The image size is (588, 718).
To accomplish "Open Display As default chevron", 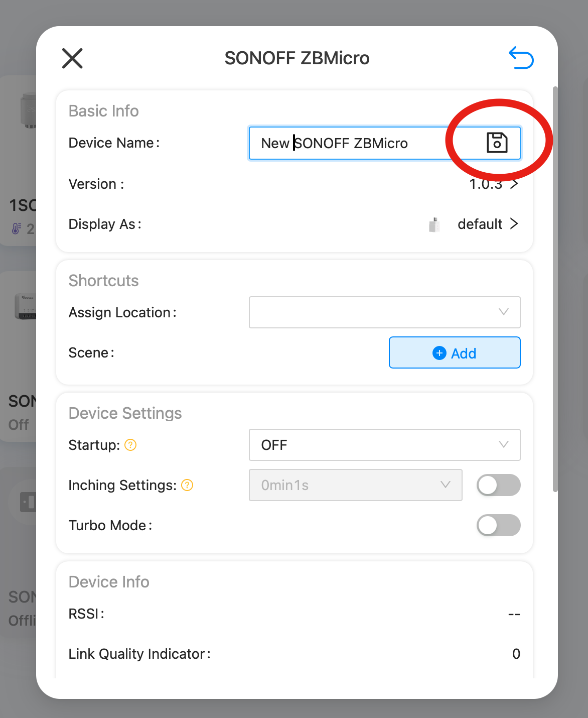I will [x=514, y=224].
